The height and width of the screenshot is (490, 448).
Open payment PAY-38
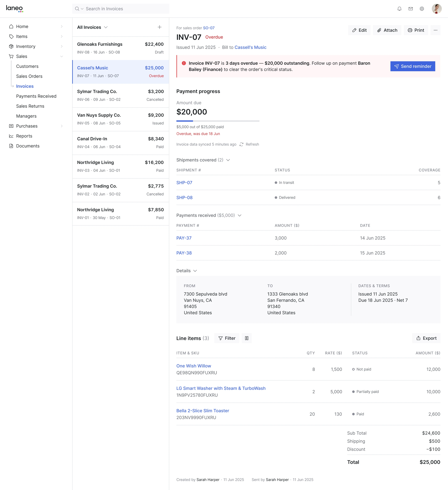[x=184, y=253]
